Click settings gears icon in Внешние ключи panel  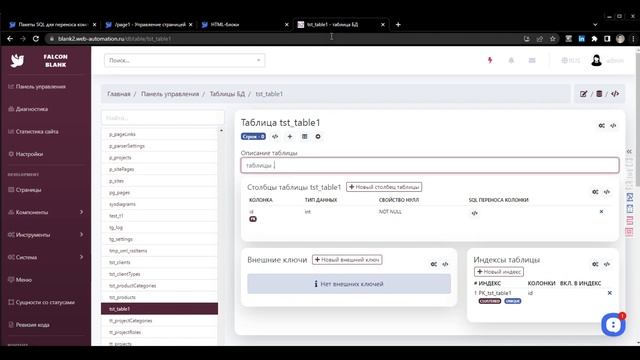click(434, 264)
